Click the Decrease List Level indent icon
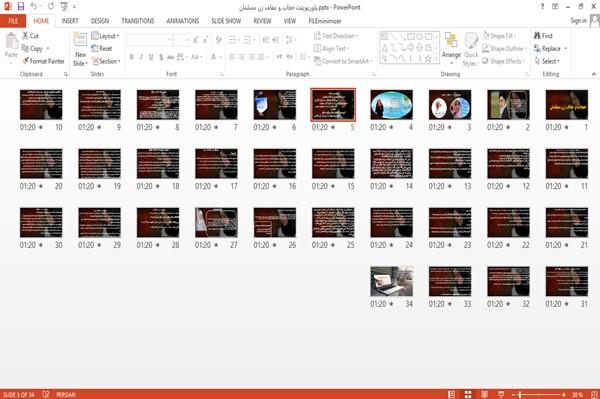The width and height of the screenshot is (600, 399). [266, 40]
